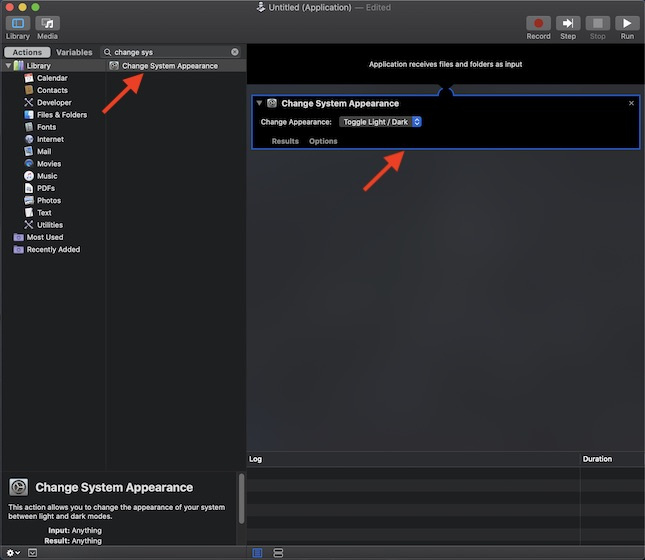The height and width of the screenshot is (560, 645).
Task: Collapse the Change System Appearance action
Action: tap(259, 103)
